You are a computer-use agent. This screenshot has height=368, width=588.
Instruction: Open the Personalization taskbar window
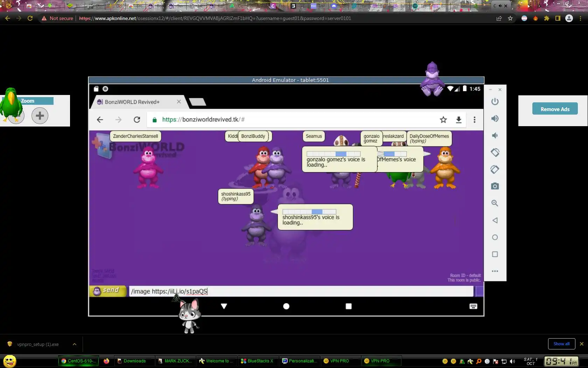[300, 361]
